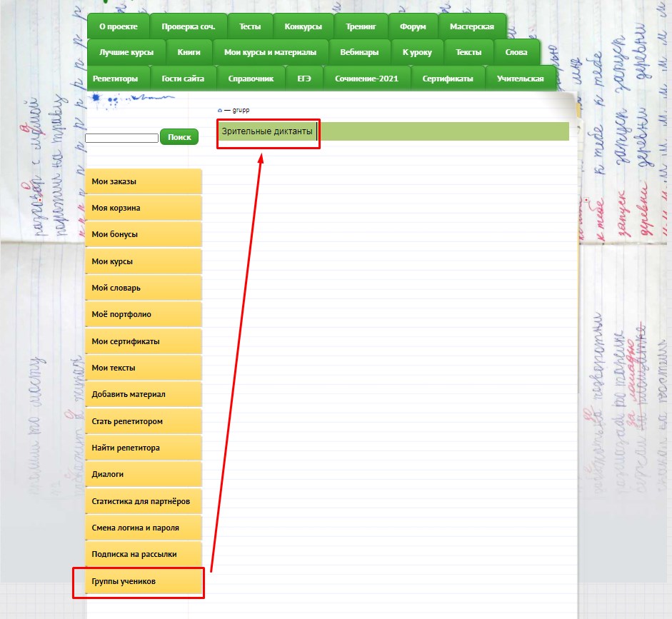Click Группы учеников in the sidebar
The height and width of the screenshot is (619, 672).
143,581
